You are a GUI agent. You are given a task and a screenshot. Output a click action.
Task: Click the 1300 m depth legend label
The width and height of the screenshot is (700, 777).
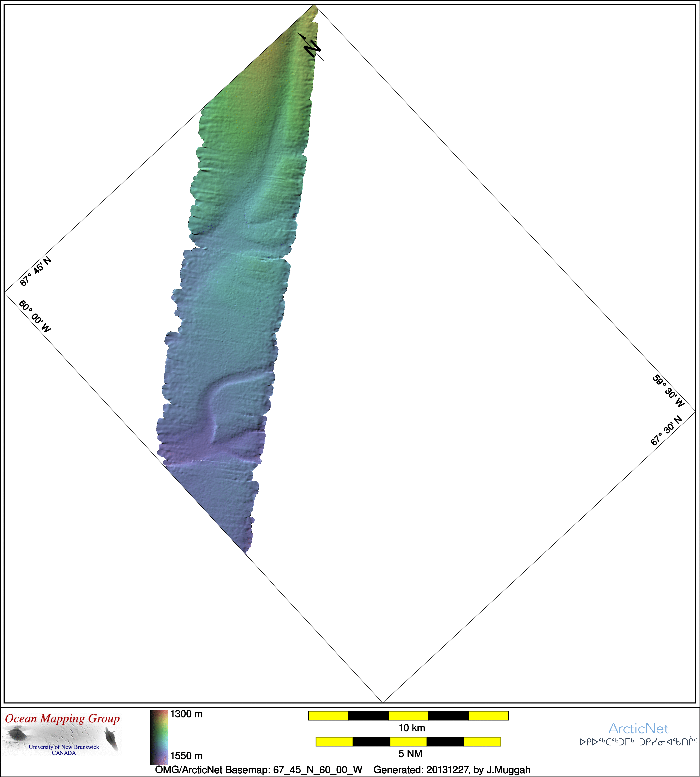coord(186,714)
